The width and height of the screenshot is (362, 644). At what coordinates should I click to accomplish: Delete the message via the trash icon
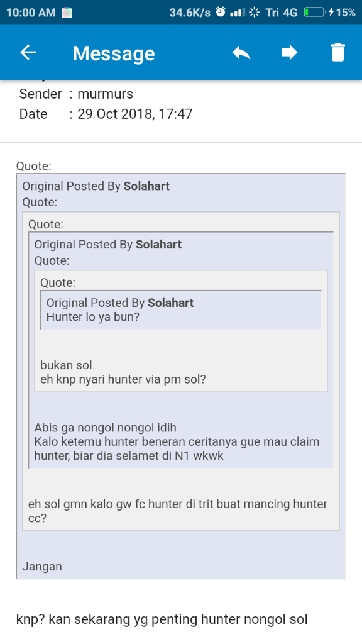[337, 53]
